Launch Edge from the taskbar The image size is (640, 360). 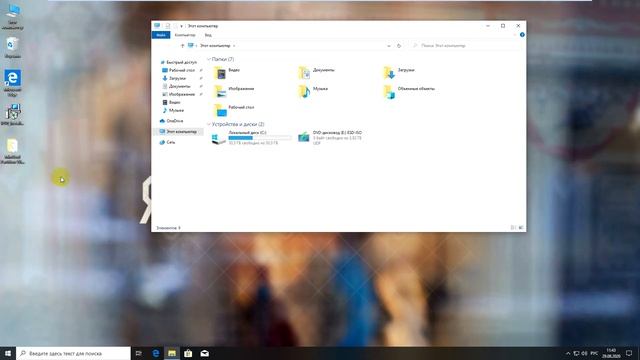click(156, 353)
